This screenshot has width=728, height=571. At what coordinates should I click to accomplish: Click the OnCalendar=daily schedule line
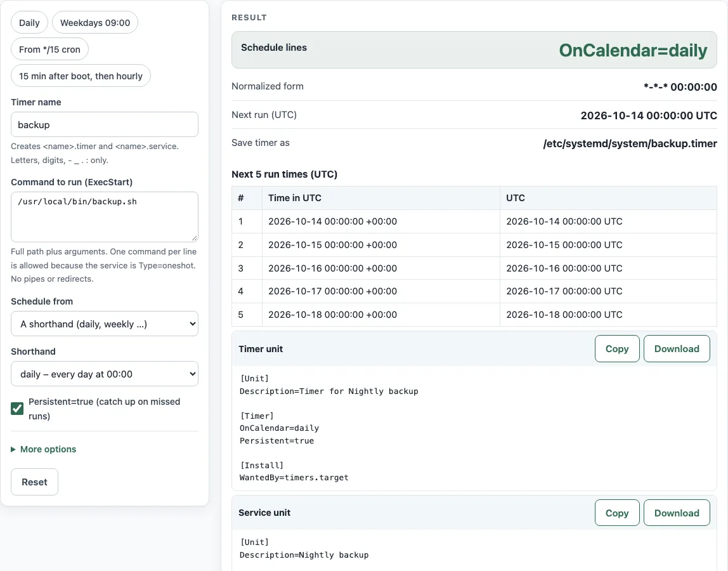pyautogui.click(x=633, y=50)
